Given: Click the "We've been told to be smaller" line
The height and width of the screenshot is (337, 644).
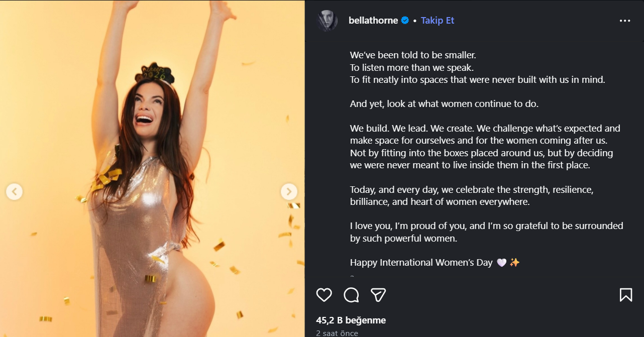Looking at the screenshot, I should pos(412,55).
